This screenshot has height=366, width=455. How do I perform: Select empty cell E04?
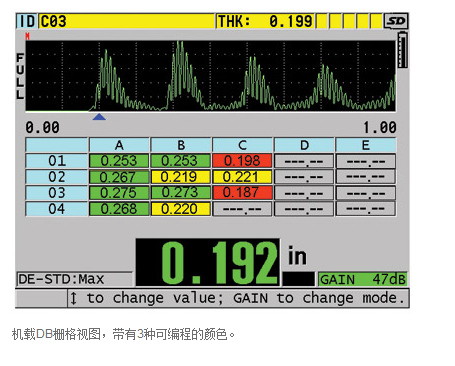pyautogui.click(x=366, y=209)
